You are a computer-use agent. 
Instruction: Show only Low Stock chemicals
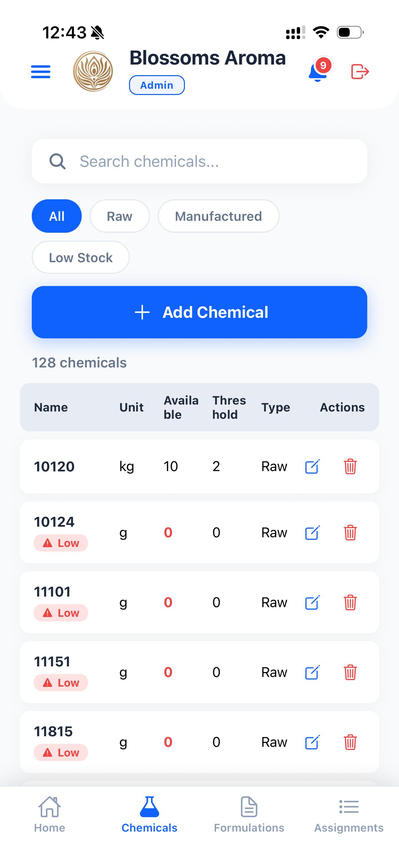point(80,258)
